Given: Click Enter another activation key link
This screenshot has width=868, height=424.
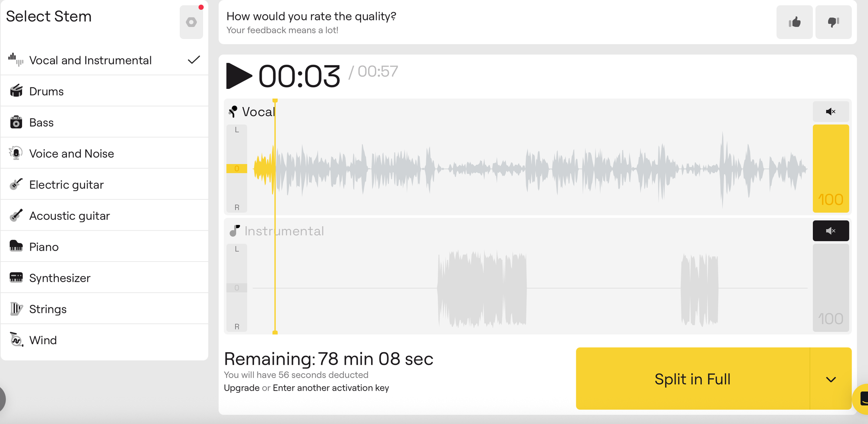Looking at the screenshot, I should 331,388.
